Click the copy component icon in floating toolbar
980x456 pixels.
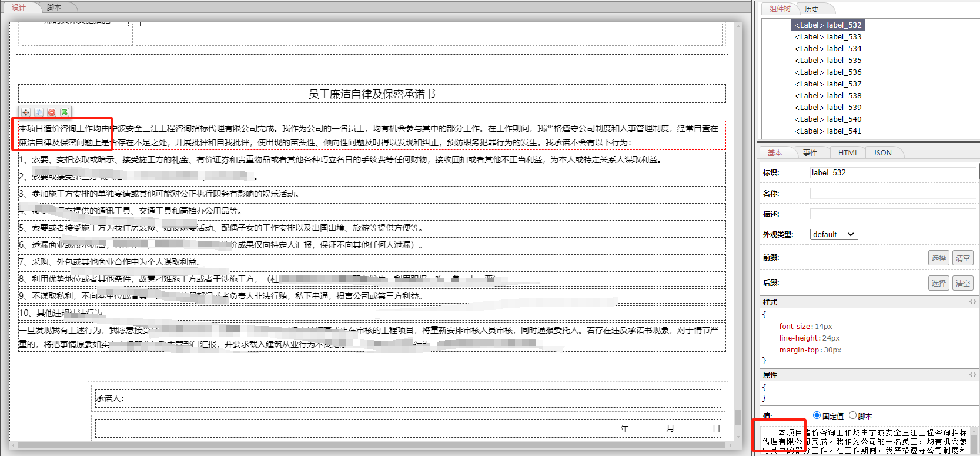39,112
